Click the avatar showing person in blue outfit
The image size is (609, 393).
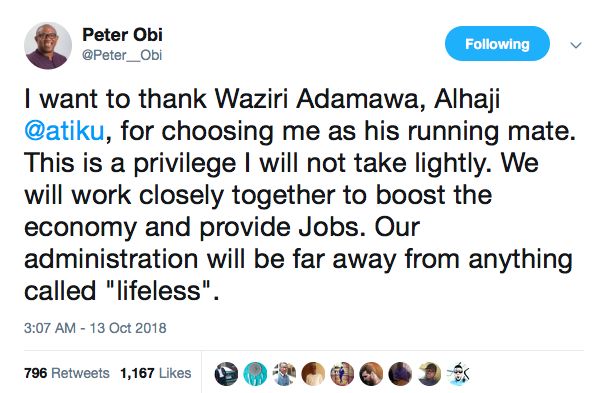coord(342,374)
